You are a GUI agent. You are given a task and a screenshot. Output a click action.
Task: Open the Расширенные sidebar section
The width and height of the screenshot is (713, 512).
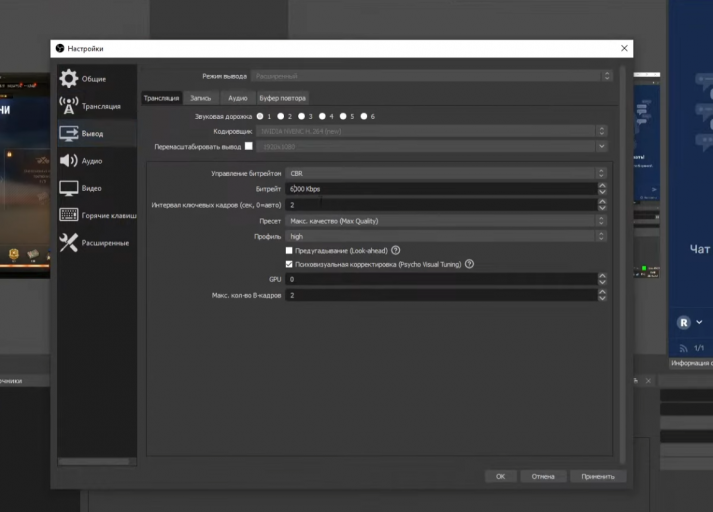pyautogui.click(x=97, y=242)
